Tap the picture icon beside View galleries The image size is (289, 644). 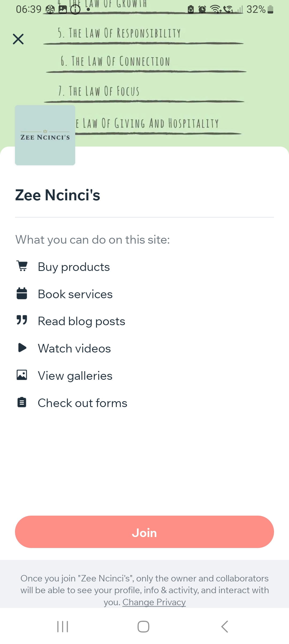point(22,375)
